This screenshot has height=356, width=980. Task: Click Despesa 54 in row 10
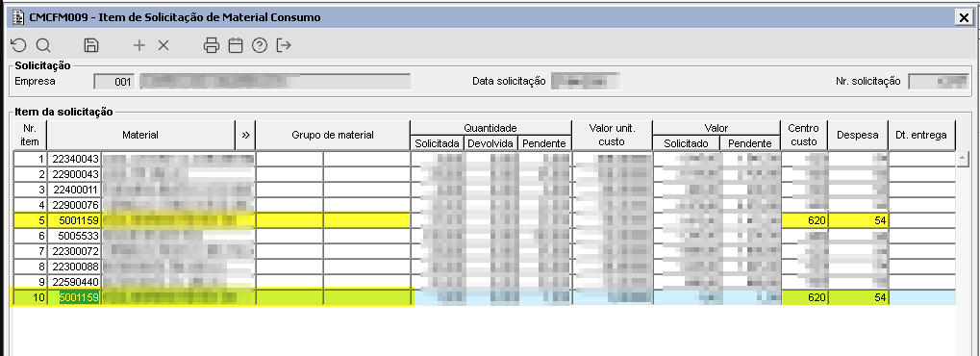[x=858, y=298]
